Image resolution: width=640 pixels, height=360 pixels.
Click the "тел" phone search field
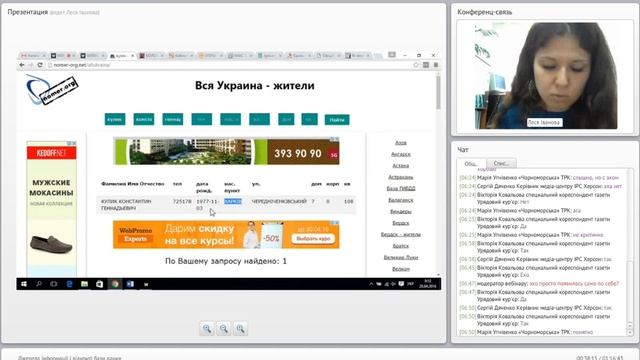click(x=202, y=120)
